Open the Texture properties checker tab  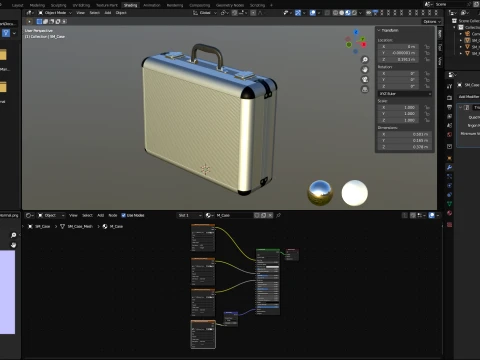[449, 224]
